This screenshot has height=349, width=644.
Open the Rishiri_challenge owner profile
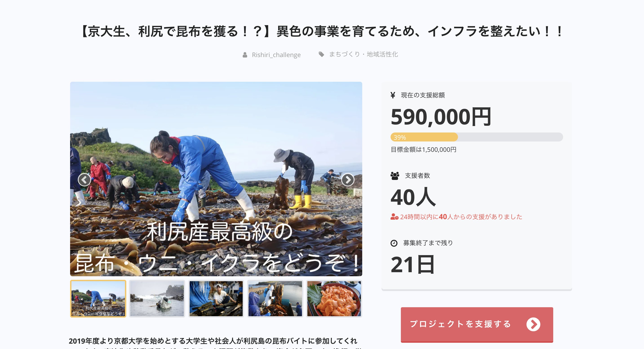276,55
